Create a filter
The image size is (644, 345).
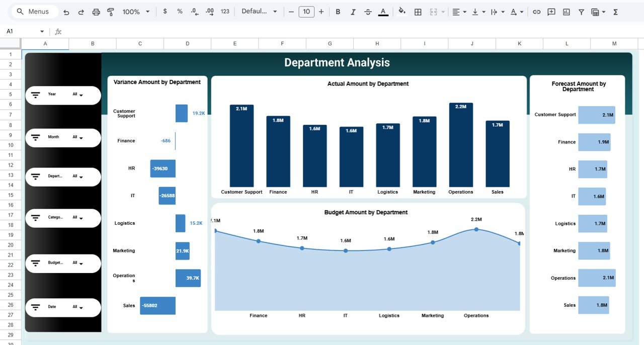click(x=581, y=11)
